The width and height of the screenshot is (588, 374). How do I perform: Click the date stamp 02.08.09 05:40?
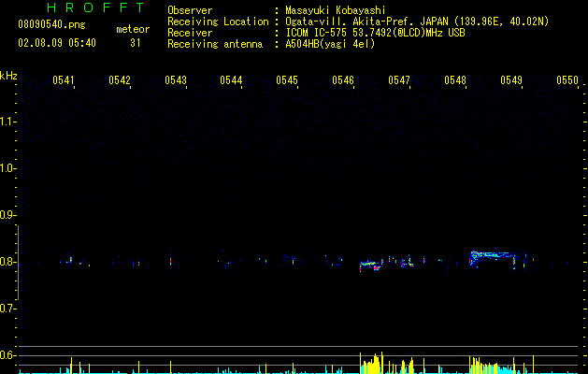[57, 43]
